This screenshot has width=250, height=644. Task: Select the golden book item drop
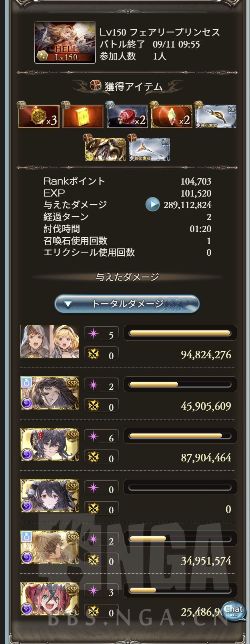coord(83,116)
